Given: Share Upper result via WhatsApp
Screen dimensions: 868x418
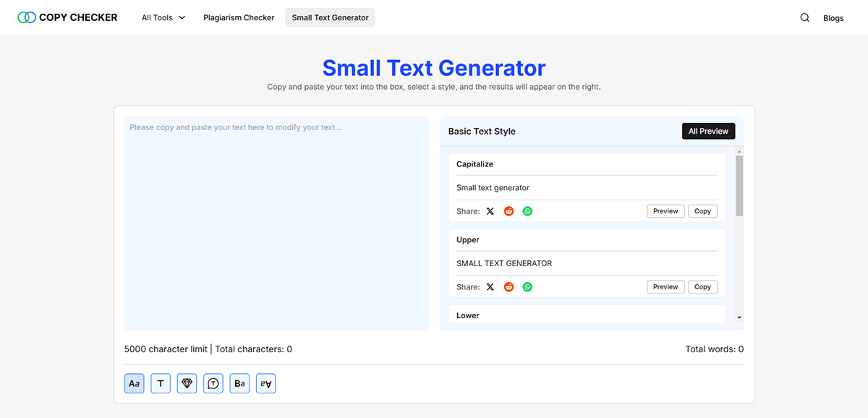Looking at the screenshot, I should (527, 287).
